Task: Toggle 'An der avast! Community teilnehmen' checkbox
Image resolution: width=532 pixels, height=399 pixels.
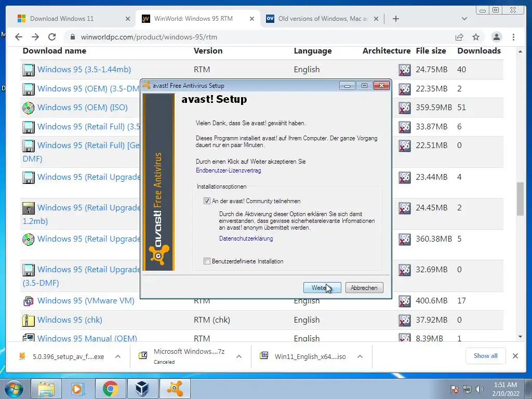Action: (x=207, y=201)
